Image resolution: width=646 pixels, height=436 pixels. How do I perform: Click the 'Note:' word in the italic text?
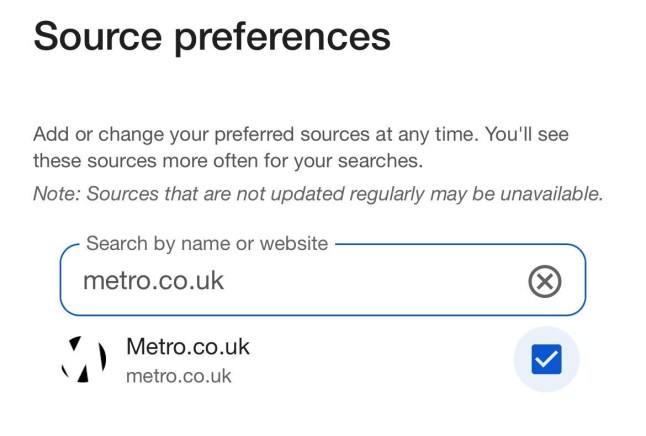(55, 193)
